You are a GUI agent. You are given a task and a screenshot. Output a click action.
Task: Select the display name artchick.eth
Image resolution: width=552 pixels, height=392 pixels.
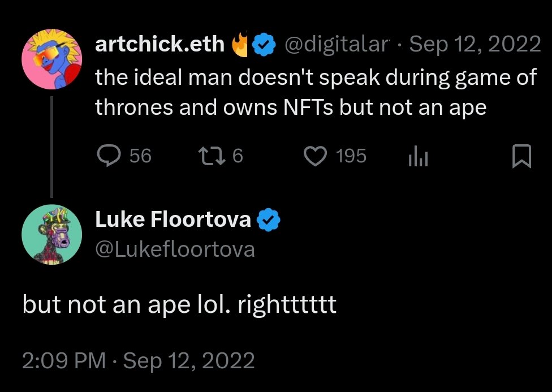coord(158,42)
